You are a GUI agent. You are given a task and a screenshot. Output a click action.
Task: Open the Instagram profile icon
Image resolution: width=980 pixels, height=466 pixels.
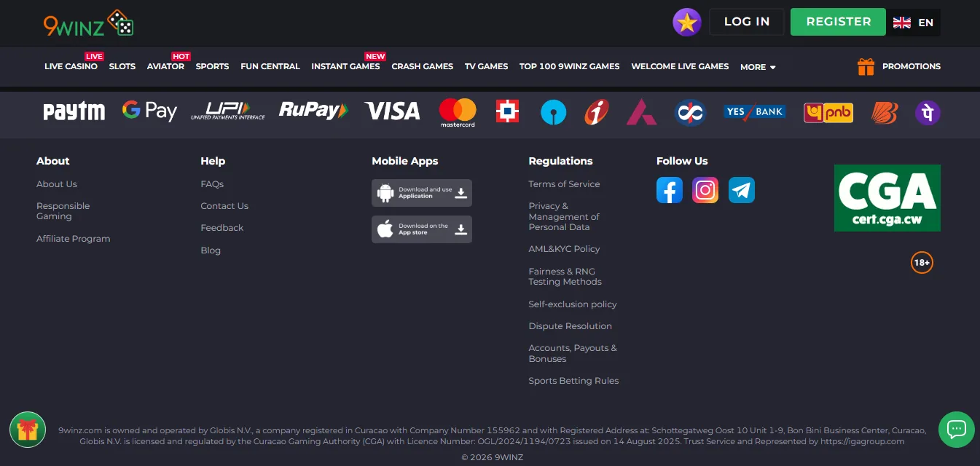coord(705,190)
